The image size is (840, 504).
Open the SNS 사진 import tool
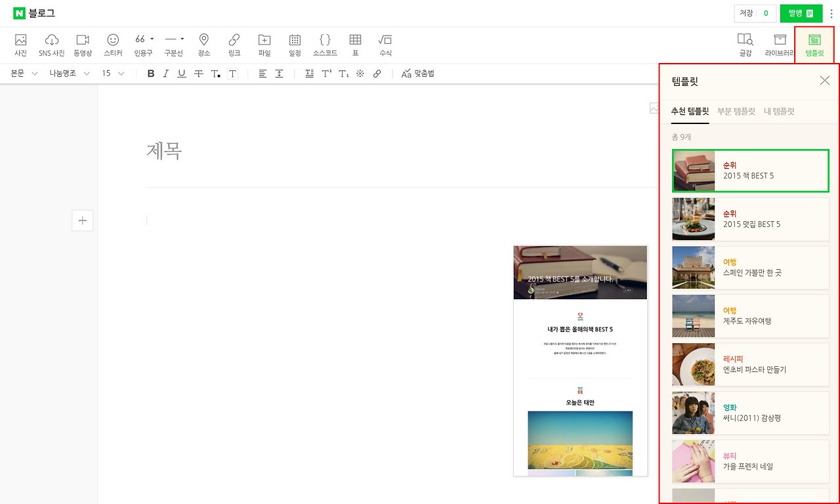pyautogui.click(x=52, y=45)
